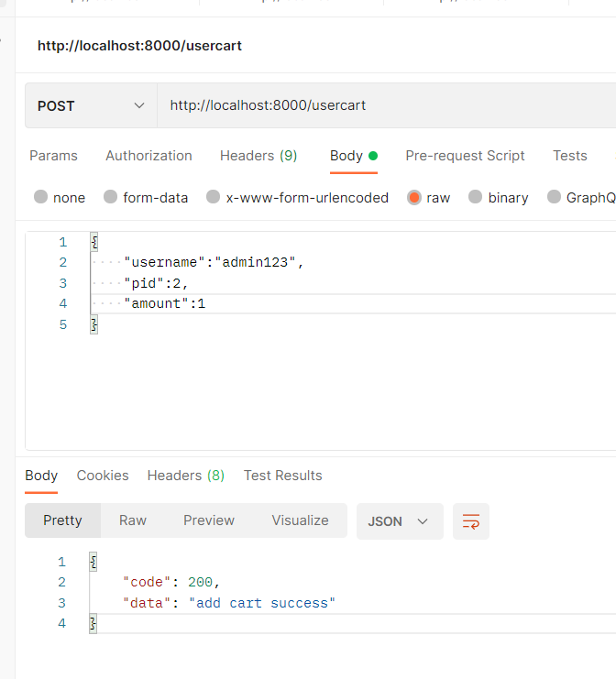Open the Authorization tab
616x679 pixels.
(148, 156)
